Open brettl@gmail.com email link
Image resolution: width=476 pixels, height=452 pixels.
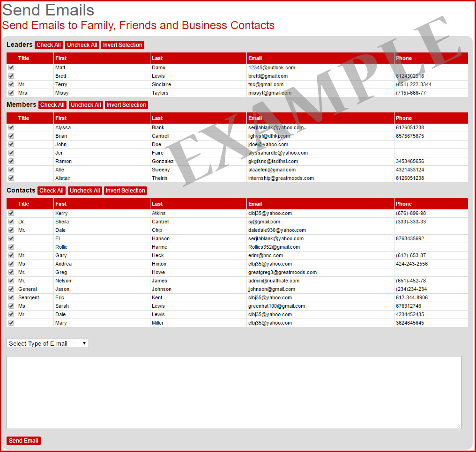268,76
